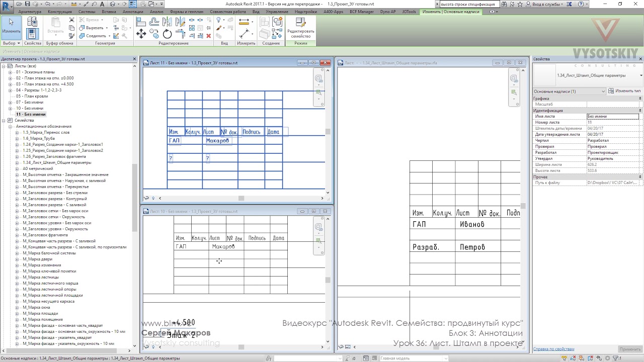Click the Open folder icon in quick access toolbar
644x362 pixels.
pyautogui.click(x=20, y=4)
